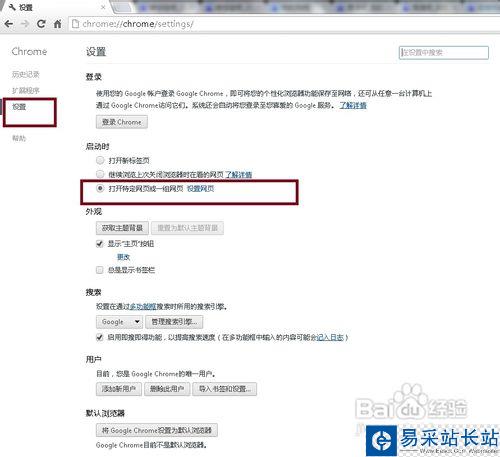The height and width of the screenshot is (457, 500).
Task: Toggle the 总是显示书签栏 checkbox
Action: click(x=99, y=270)
